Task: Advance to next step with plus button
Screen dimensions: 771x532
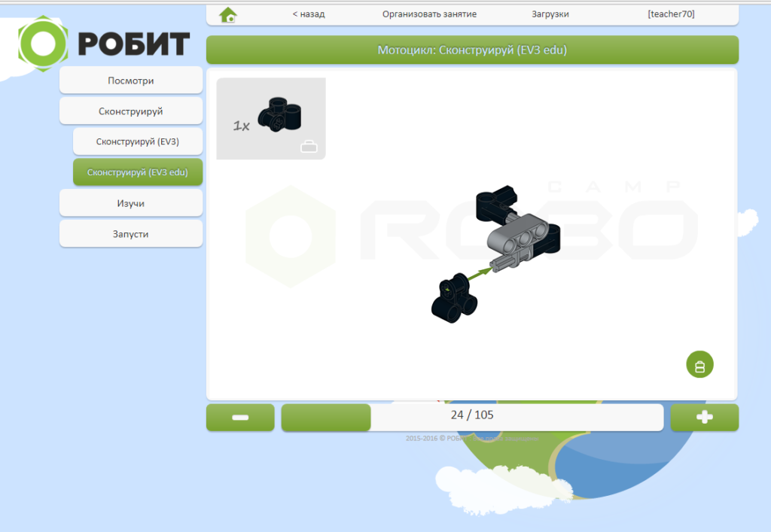Action: [x=705, y=418]
